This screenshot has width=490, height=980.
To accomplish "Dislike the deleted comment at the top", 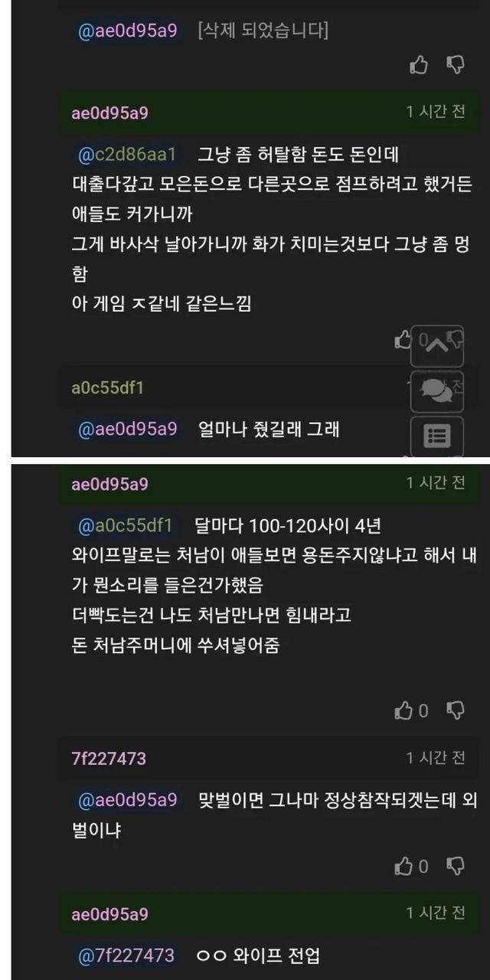I will pyautogui.click(x=456, y=66).
